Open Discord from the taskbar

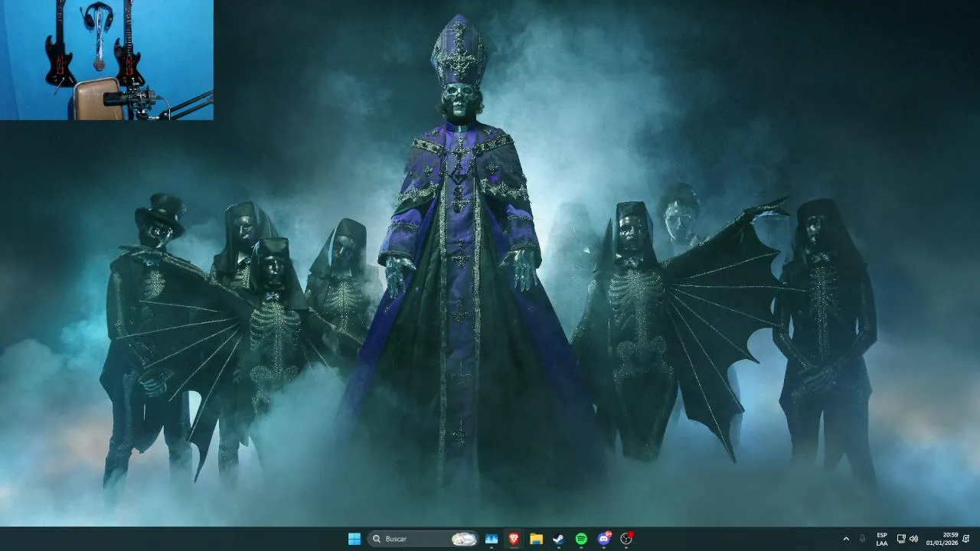pos(604,539)
